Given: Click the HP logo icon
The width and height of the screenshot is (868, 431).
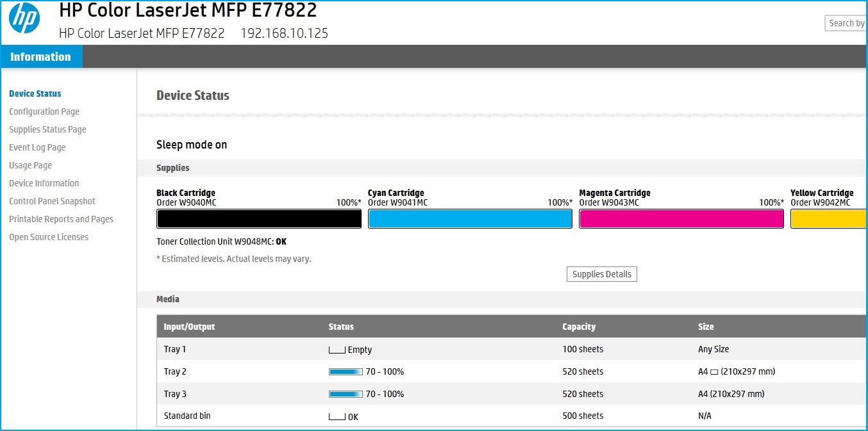Looking at the screenshot, I should click(x=25, y=20).
